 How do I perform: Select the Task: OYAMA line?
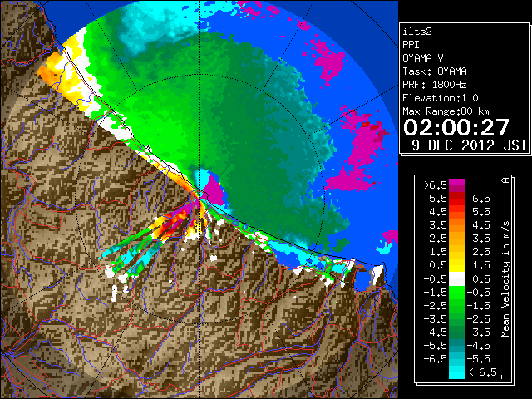pos(435,71)
